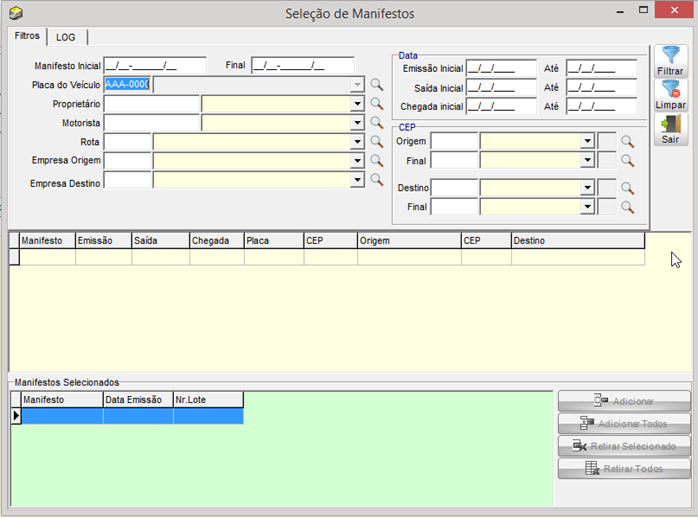Open the Motorista combo box arrow
The width and height of the screenshot is (698, 518).
pos(357,123)
